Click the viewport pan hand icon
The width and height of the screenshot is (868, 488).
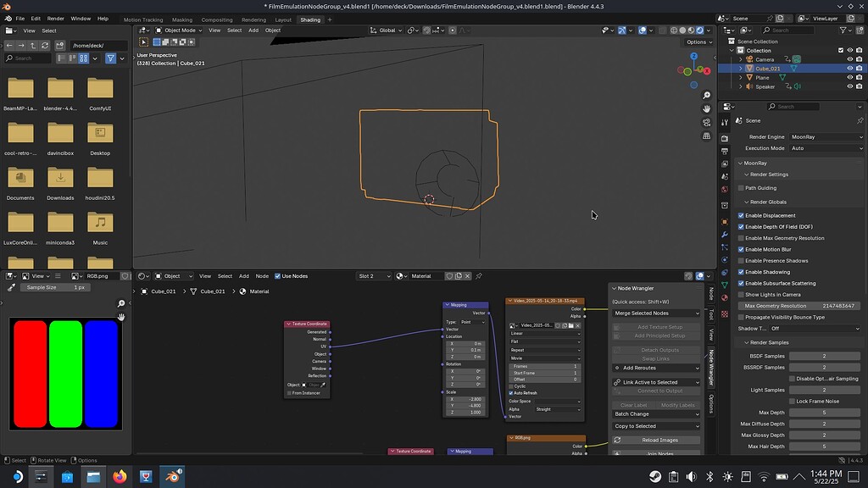pyautogui.click(x=706, y=109)
